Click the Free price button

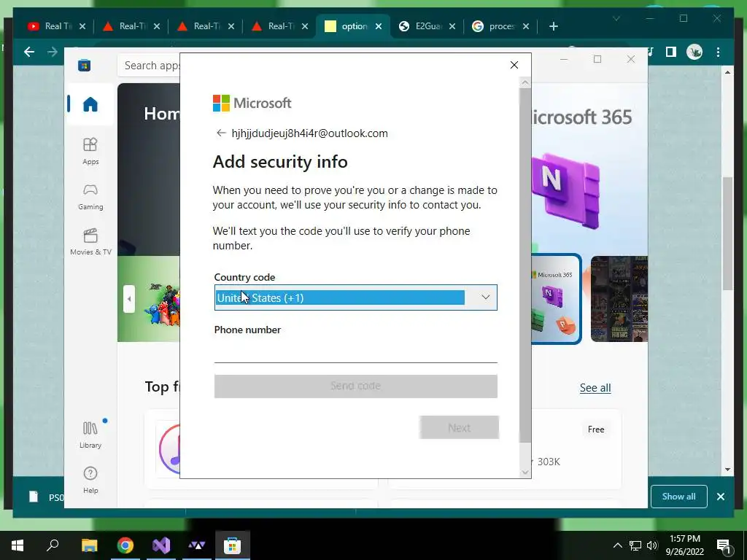pos(595,429)
